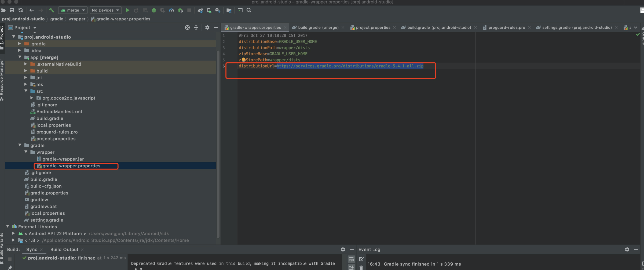Toggle the Resource Manager side panel
This screenshot has height=270, width=644.
(x=2, y=80)
